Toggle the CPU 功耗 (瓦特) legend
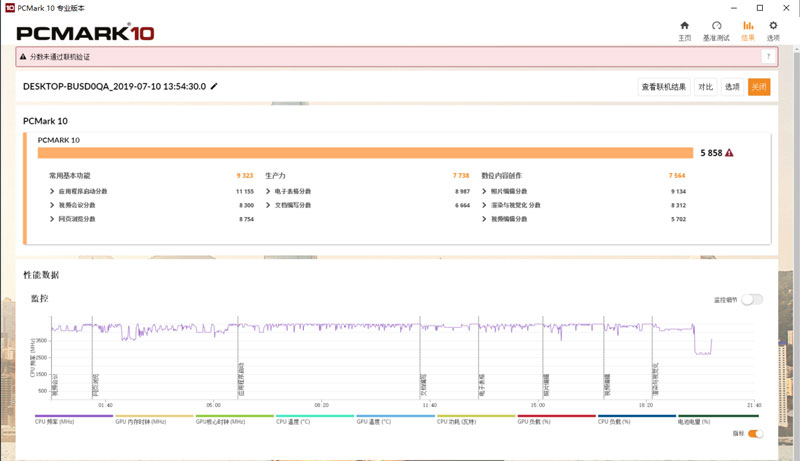800x461 pixels. coord(476,419)
